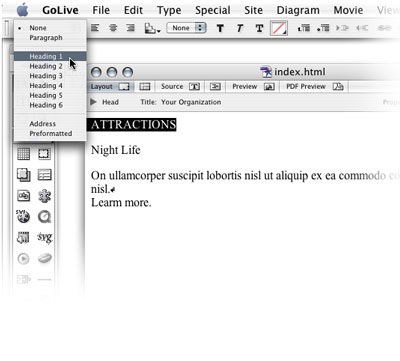This screenshot has height=361, width=400.
Task: Select the Line Break object icon
Action: 24,279
